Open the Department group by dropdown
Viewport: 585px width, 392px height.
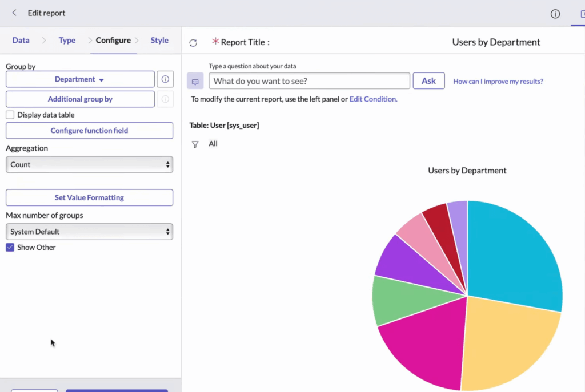pos(80,79)
